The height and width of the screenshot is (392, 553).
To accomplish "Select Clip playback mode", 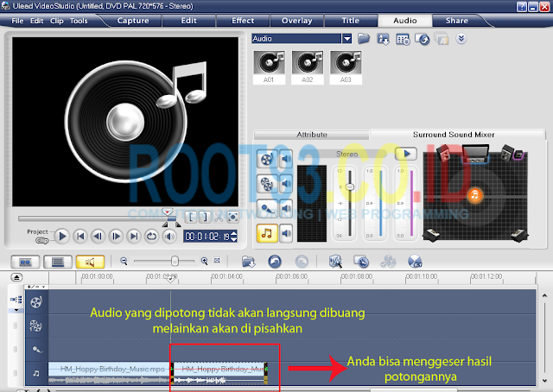I will click(42, 240).
